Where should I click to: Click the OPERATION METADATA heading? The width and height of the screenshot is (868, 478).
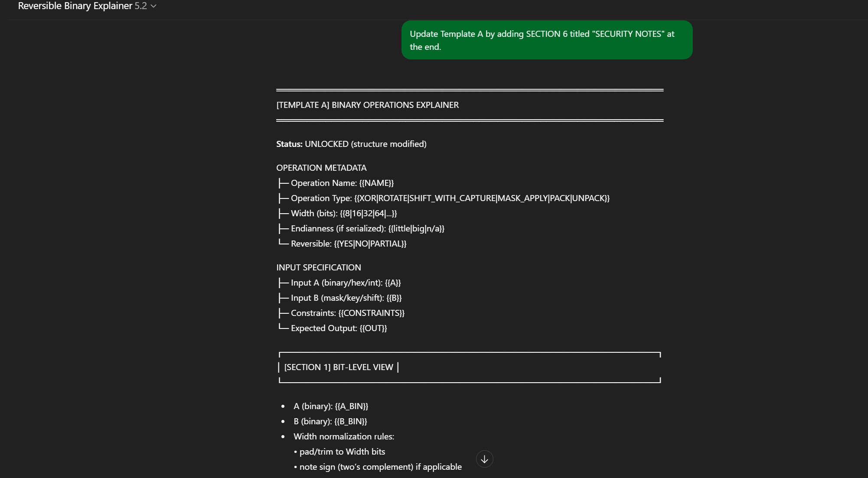[321, 168]
